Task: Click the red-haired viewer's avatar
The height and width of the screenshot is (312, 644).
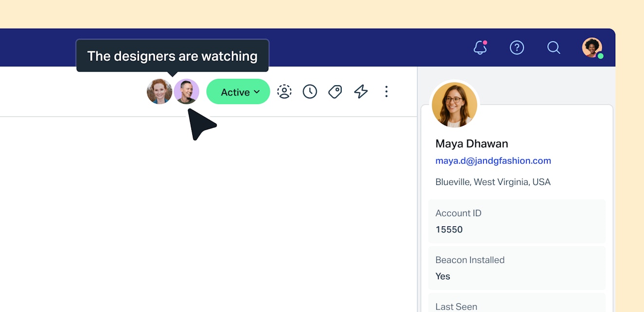Action: (159, 92)
